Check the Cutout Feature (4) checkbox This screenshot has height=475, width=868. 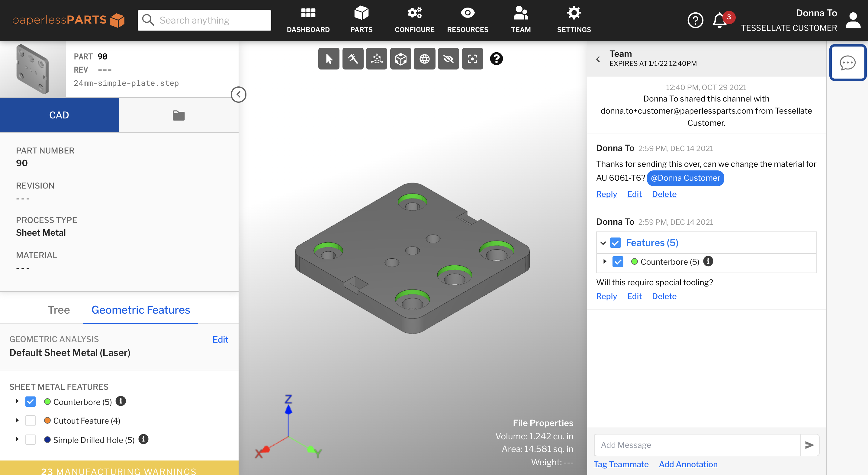point(30,420)
